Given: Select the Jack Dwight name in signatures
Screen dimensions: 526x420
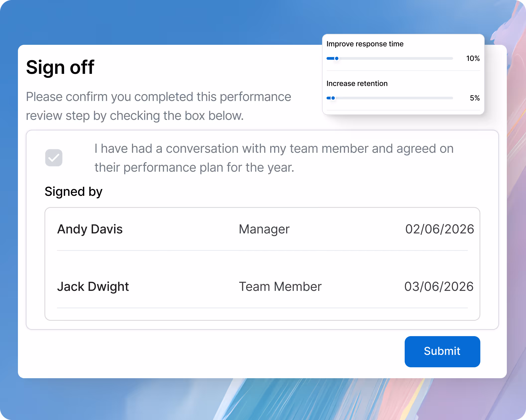Looking at the screenshot, I should pyautogui.click(x=93, y=287).
